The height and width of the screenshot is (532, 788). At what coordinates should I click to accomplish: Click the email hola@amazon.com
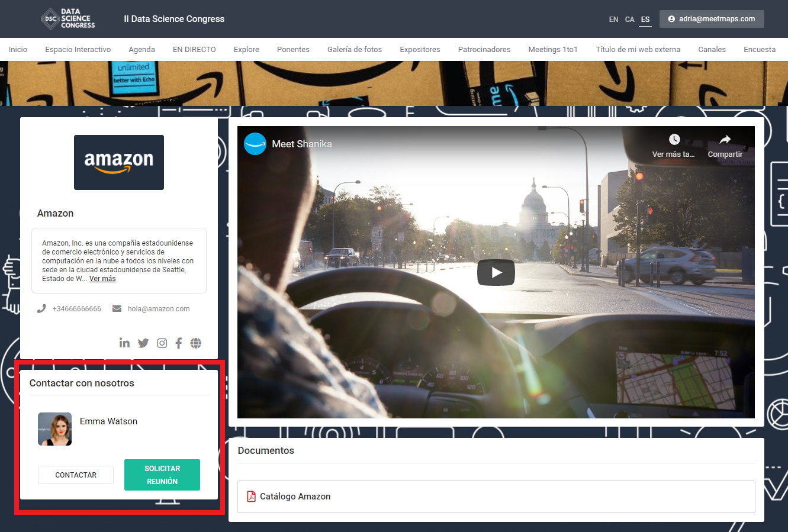point(159,309)
